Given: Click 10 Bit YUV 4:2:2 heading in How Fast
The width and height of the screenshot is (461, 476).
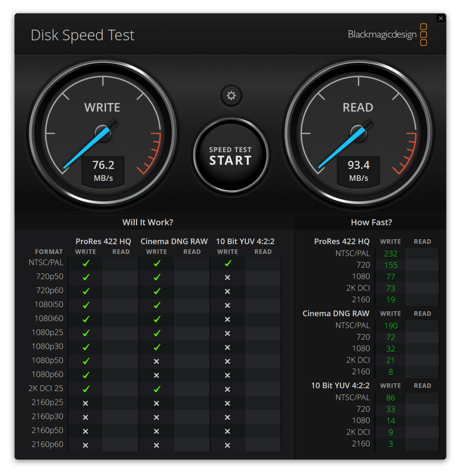Looking at the screenshot, I should [340, 386].
